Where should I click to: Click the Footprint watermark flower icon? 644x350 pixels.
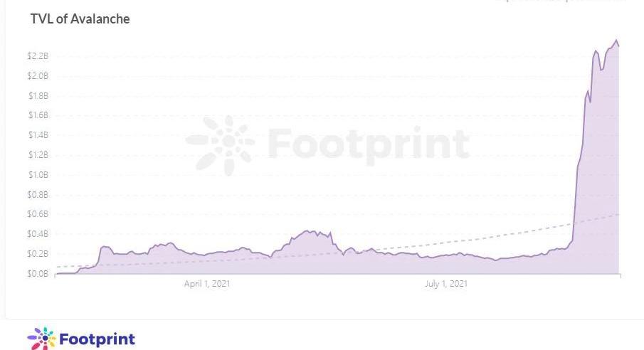point(220,144)
